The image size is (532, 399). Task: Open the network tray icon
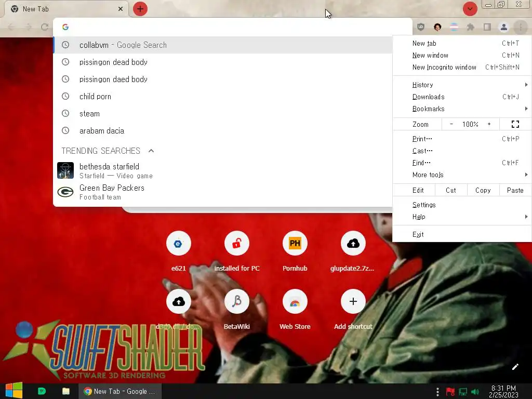pos(463,392)
